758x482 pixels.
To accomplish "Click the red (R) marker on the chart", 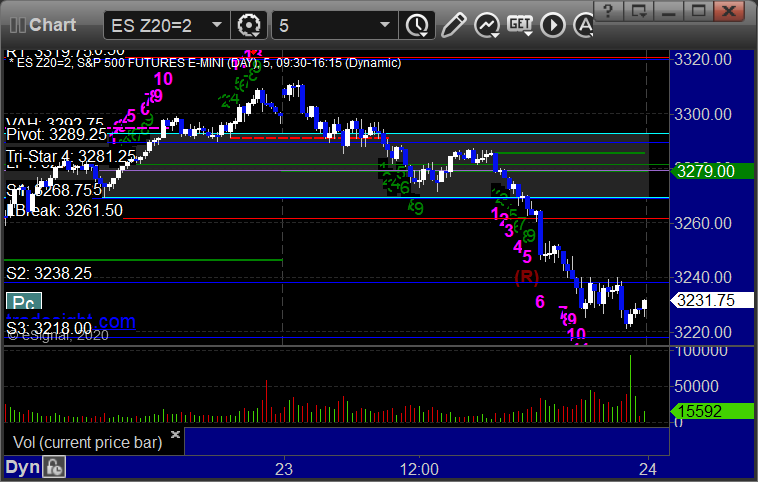I will pyautogui.click(x=526, y=277).
